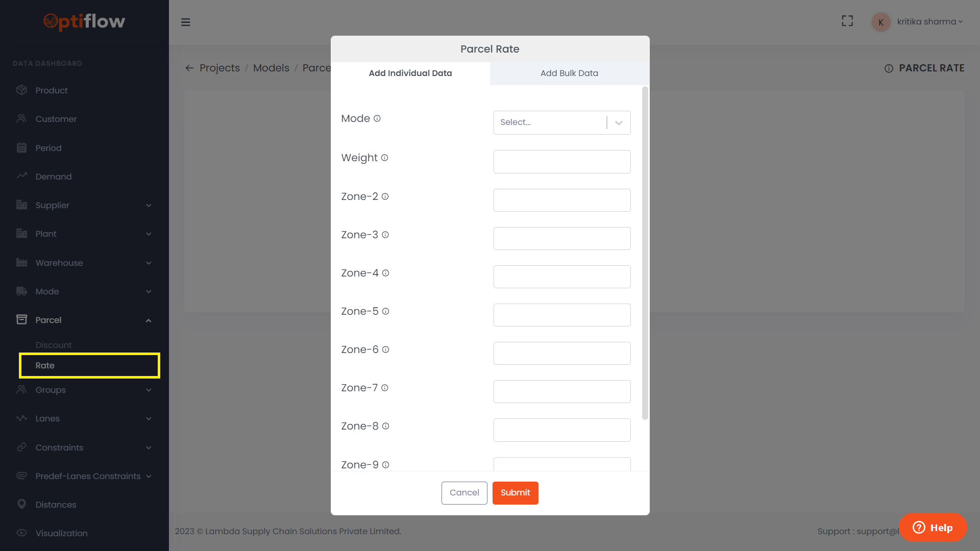Click the fullscreen icon in top bar
This screenshot has width=980, height=551.
(x=847, y=21)
